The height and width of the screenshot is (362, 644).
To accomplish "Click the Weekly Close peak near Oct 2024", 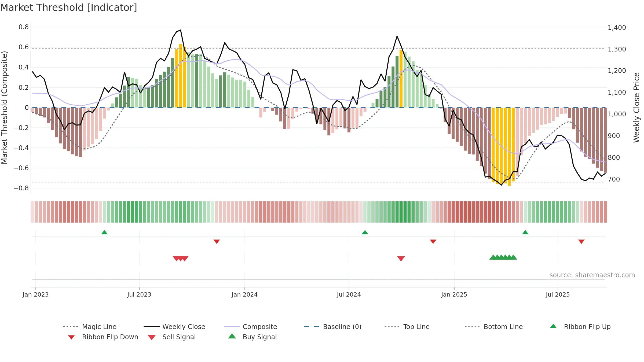I will 397,36.
